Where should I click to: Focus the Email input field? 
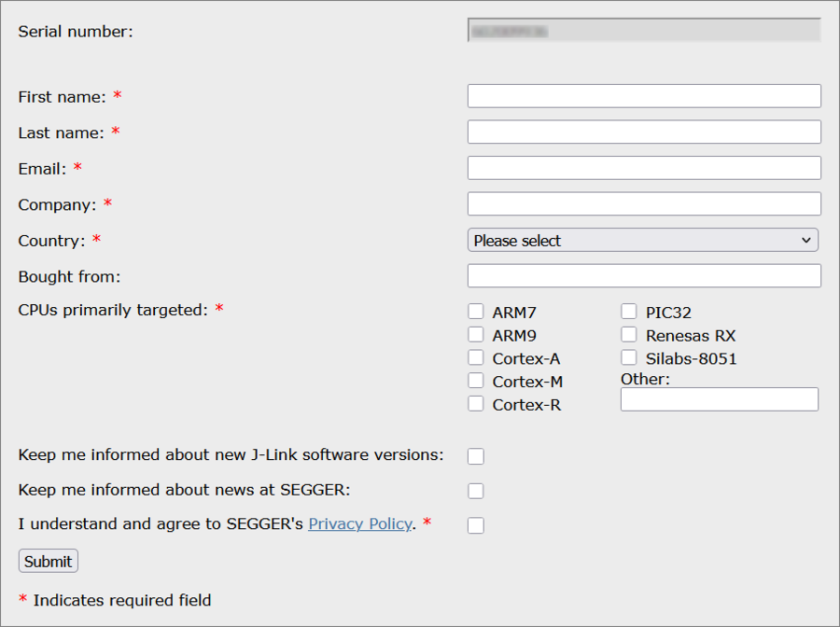click(x=643, y=168)
